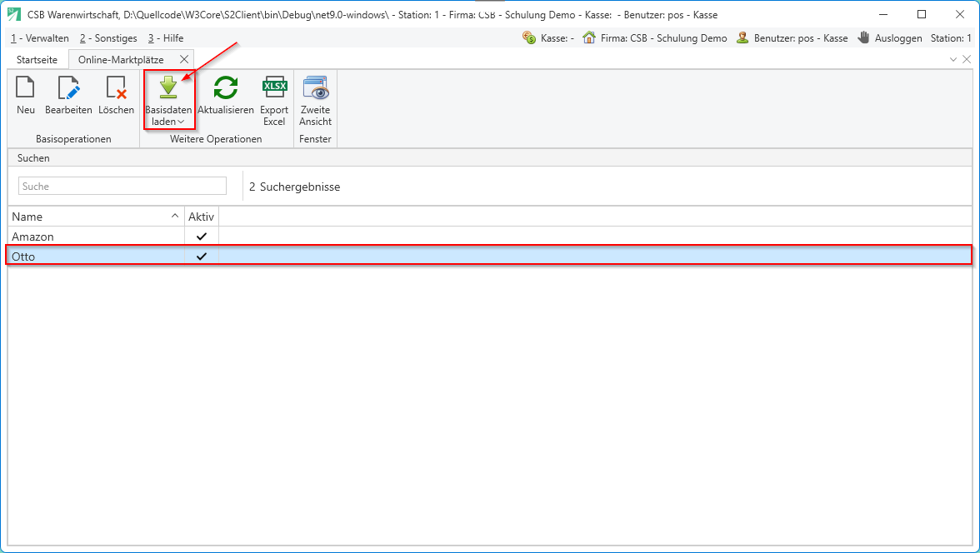Click into the Suche input field

coord(122,187)
